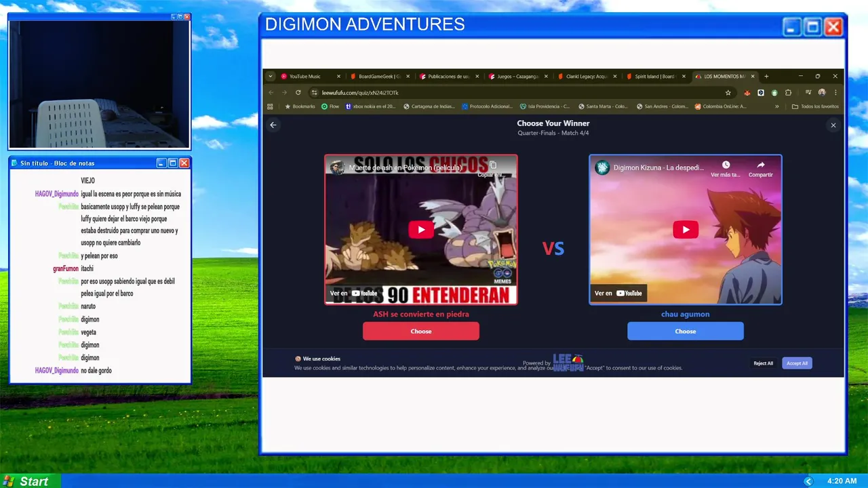Open the Extensions puzzle-piece icon
868x488 pixels.
point(788,92)
